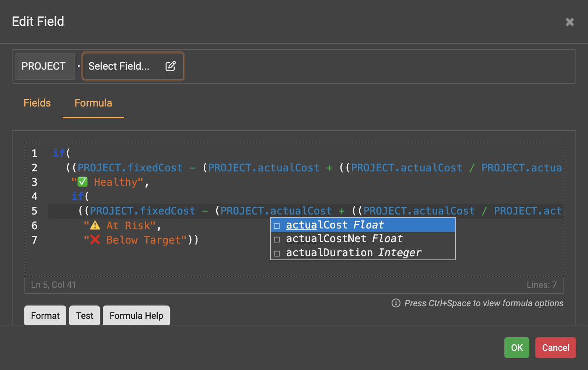Close the Edit Field dialog
This screenshot has height=370, width=588.
coord(570,22)
